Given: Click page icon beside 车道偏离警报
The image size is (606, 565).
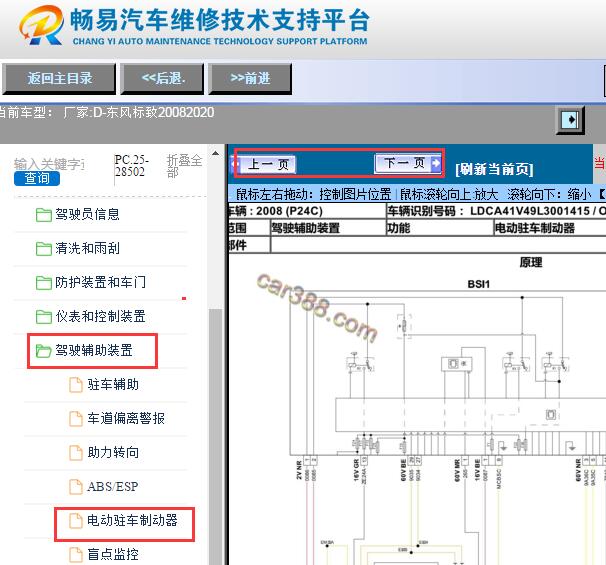Looking at the screenshot, I should (76, 419).
